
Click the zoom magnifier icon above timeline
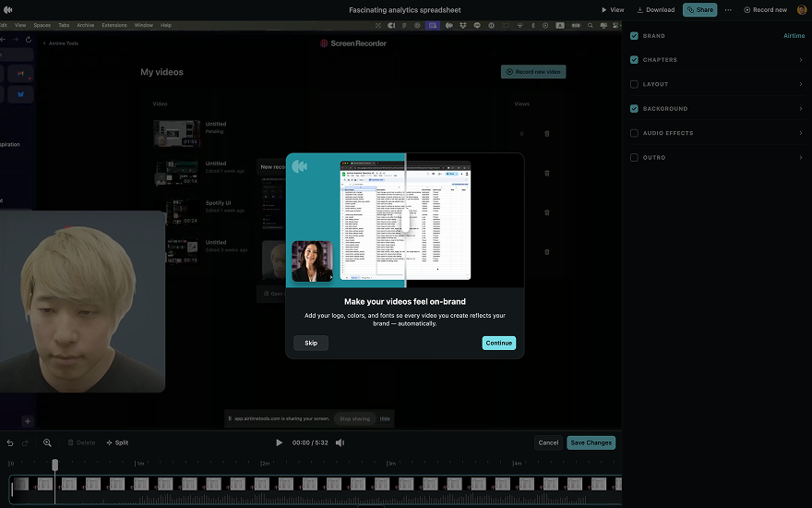click(47, 442)
